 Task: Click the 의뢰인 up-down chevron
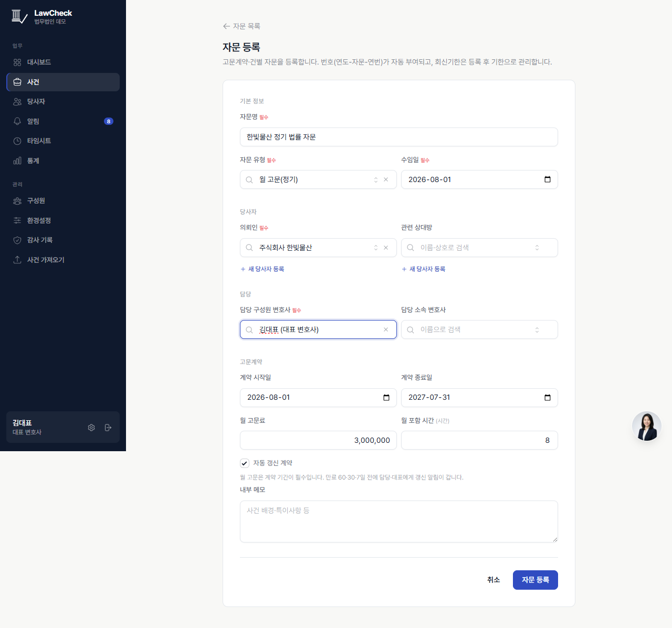pos(376,248)
